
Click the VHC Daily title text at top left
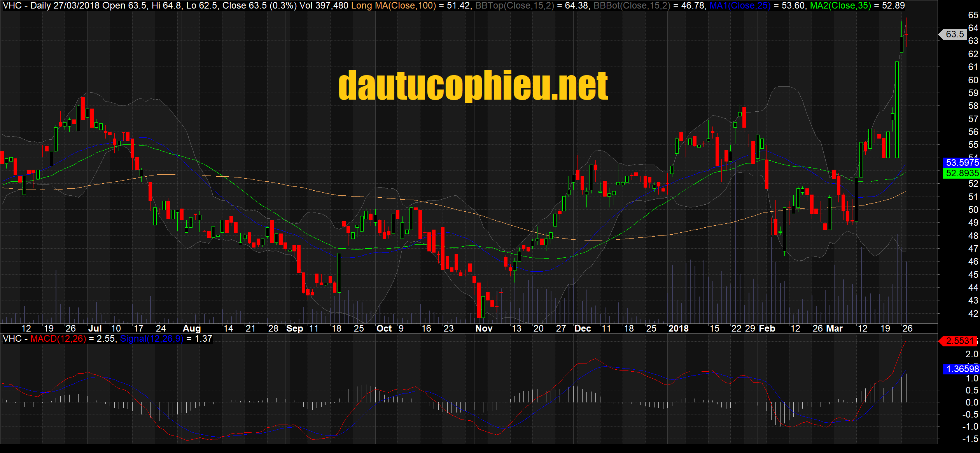[x=26, y=5]
